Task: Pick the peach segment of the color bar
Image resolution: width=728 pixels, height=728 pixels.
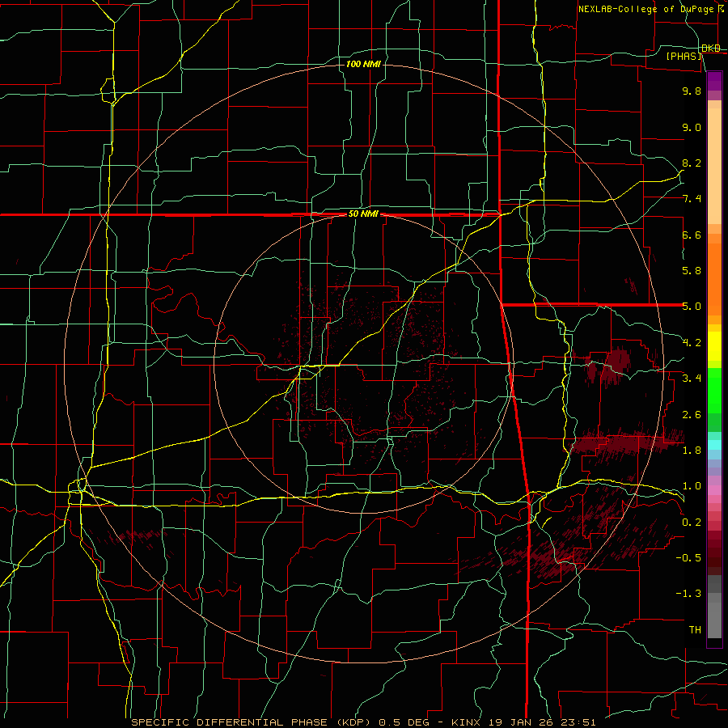Action: tap(714, 166)
